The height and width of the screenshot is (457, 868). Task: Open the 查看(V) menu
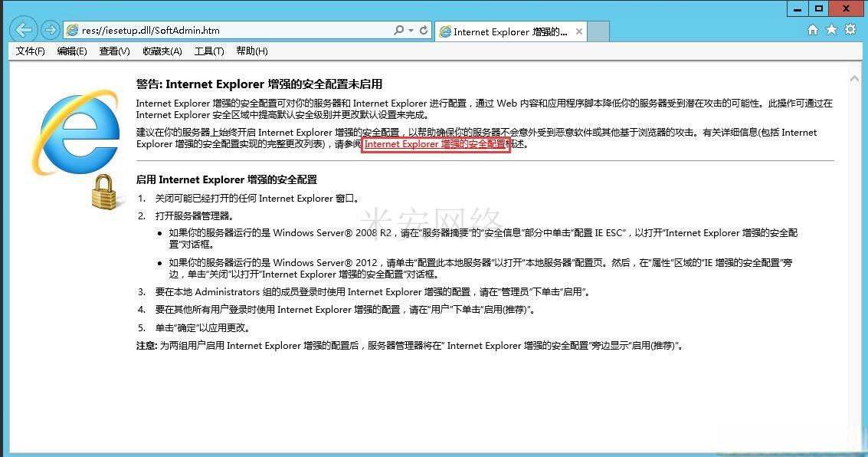(115, 51)
